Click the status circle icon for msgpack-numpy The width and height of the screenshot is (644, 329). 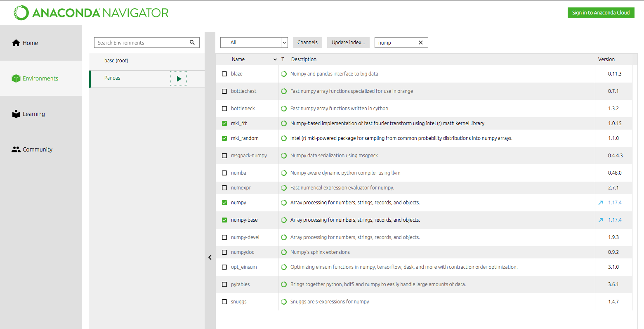pos(284,156)
